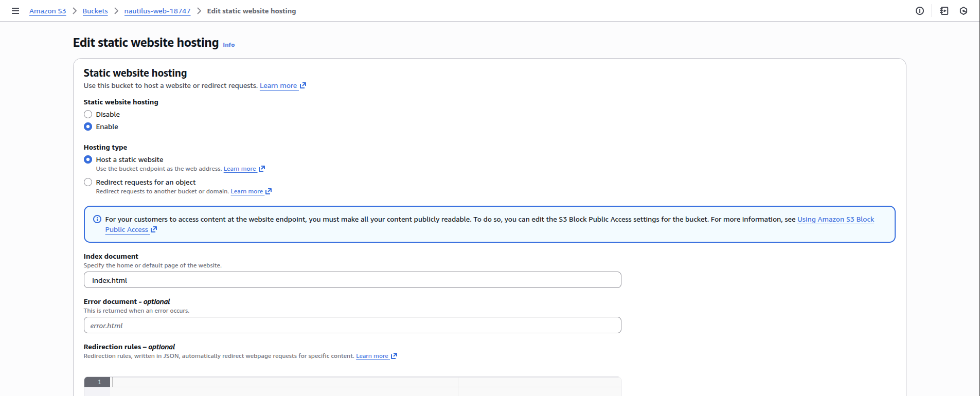This screenshot has width=980, height=396.
Task: Open the info panel icon in header
Action: coord(920,11)
